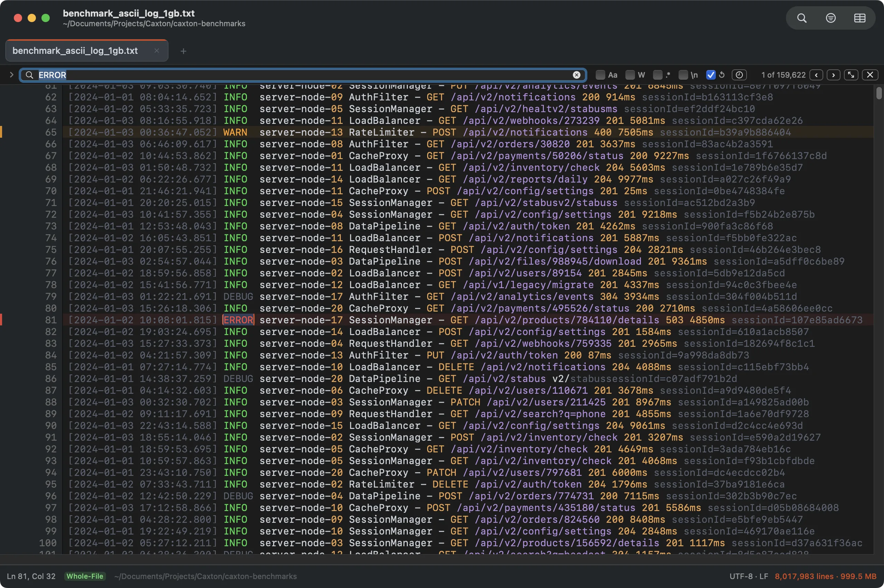Click DataPipeline on line 73

click(385, 226)
